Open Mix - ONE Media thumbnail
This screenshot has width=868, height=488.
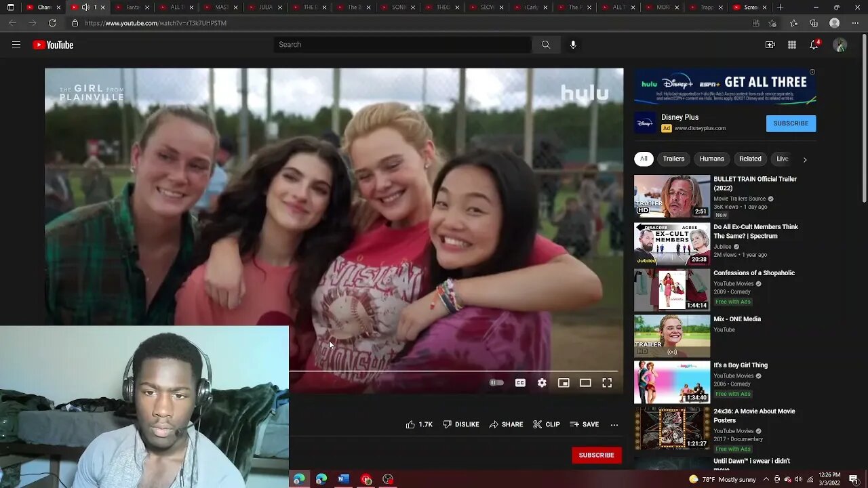pyautogui.click(x=672, y=335)
